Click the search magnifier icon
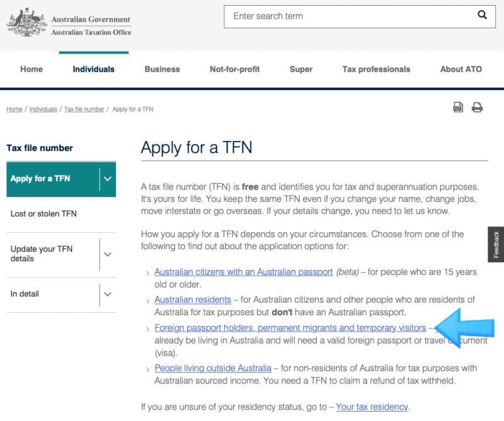 pyautogui.click(x=482, y=14)
